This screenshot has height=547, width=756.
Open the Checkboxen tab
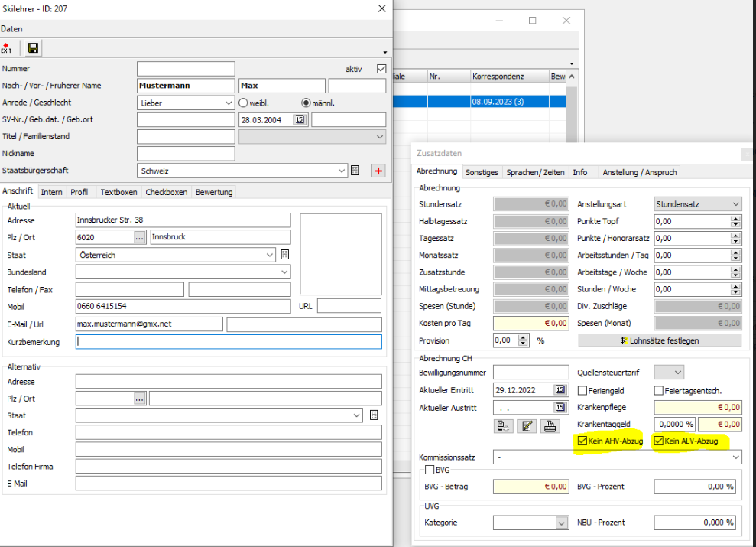click(166, 192)
